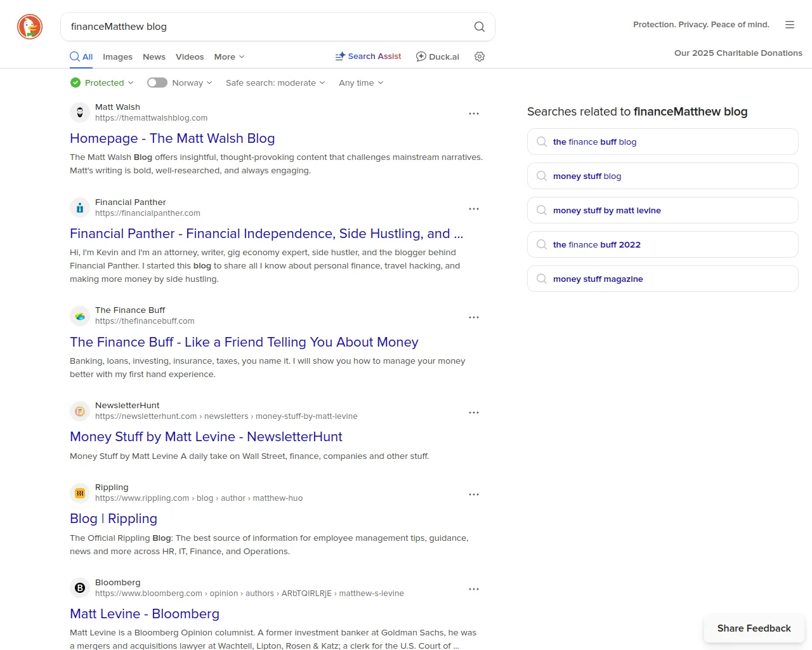Click the search magnifier icon in search box
Screen dimensions: 812x650
pos(480,27)
